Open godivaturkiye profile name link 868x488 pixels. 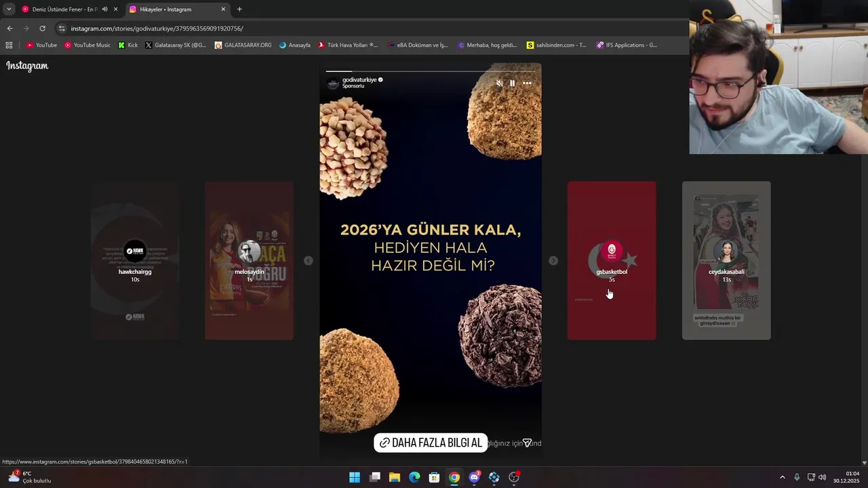click(x=359, y=79)
